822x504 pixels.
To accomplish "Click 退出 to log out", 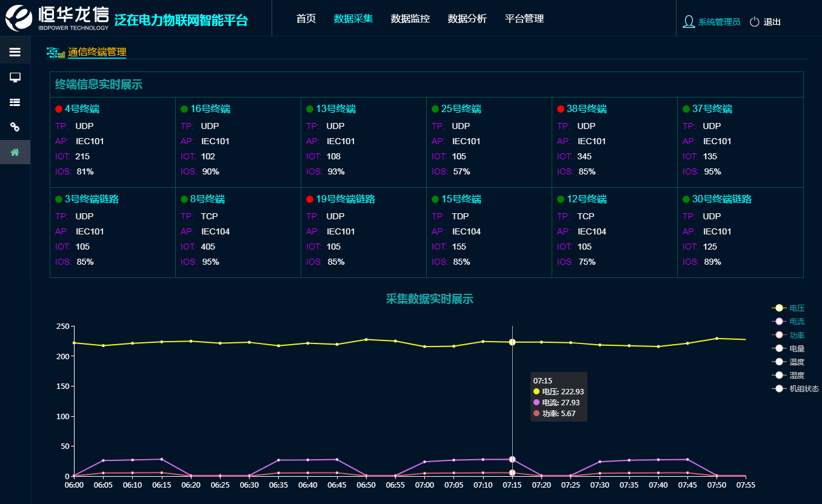I will (771, 21).
